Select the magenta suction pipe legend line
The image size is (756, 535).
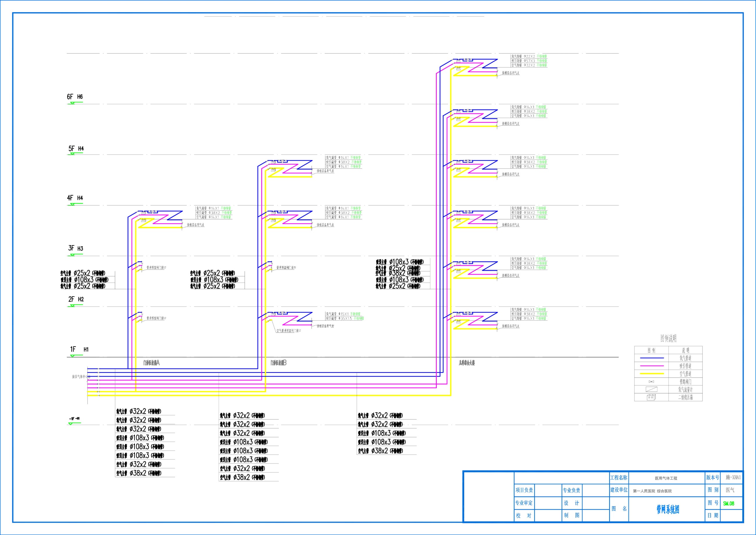[x=652, y=366]
